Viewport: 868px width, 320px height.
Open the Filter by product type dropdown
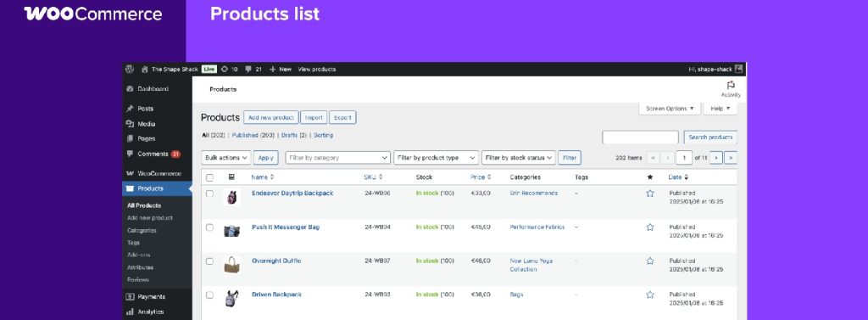click(436, 158)
